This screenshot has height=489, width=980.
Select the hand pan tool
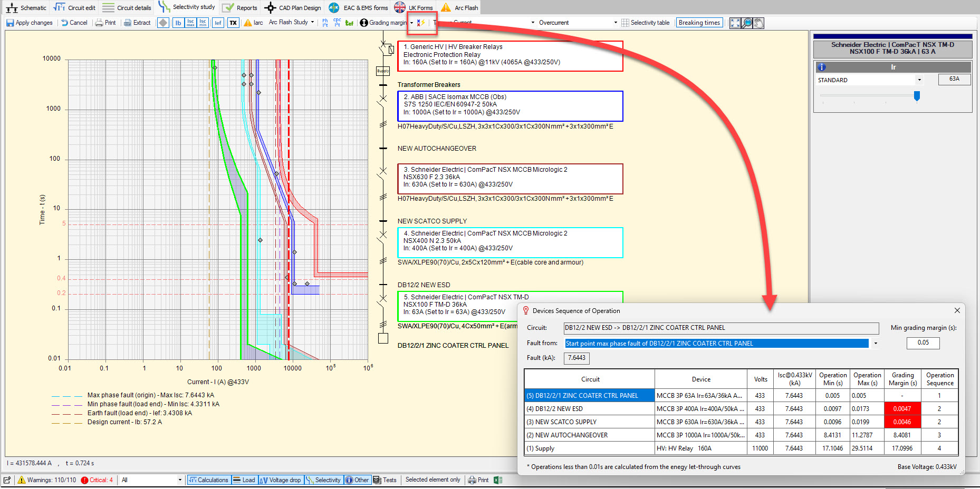758,23
